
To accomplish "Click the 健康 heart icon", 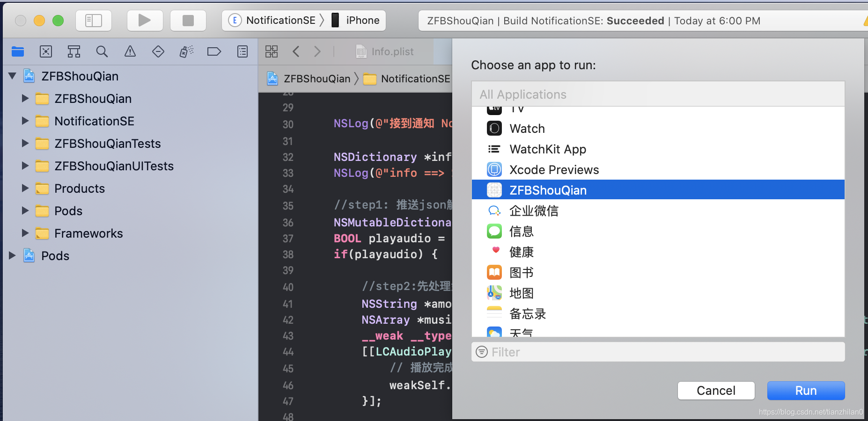I will (496, 250).
